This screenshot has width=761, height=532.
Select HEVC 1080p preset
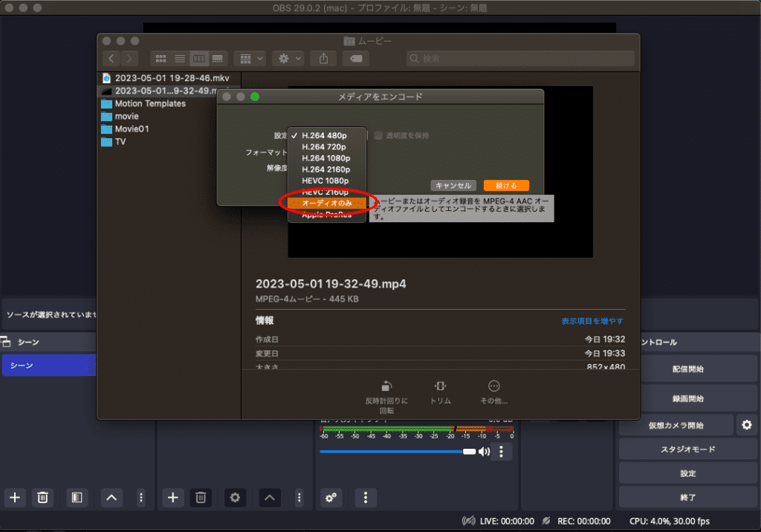(x=327, y=181)
